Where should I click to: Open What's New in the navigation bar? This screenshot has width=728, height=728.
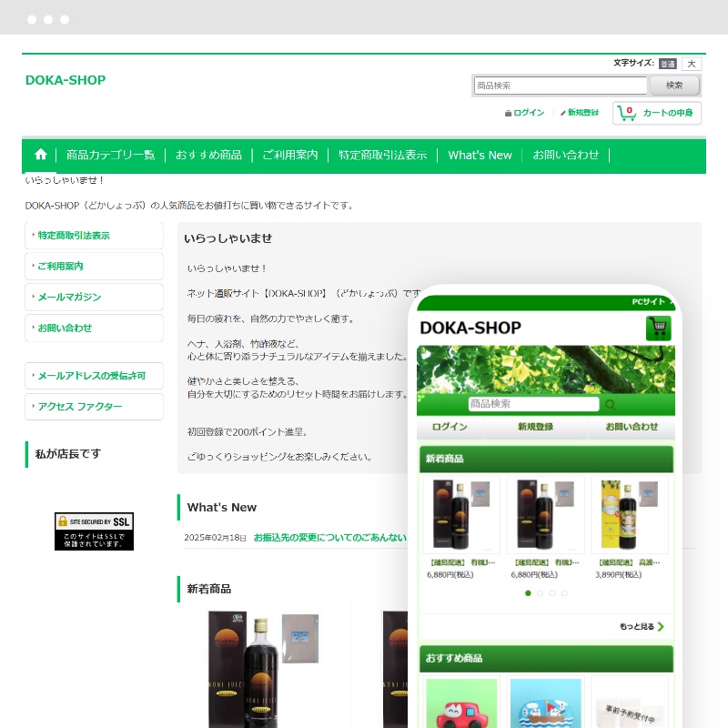point(480,155)
